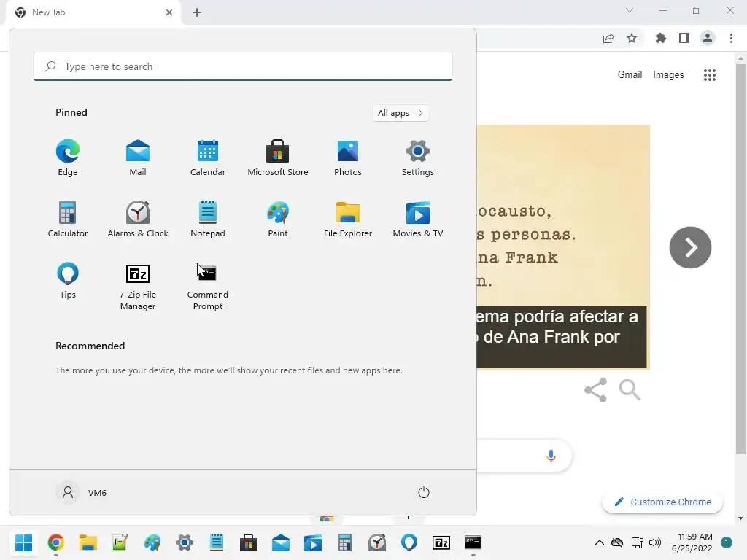Search about the doodle magnifier icon
This screenshot has width=747, height=560.
point(630,390)
